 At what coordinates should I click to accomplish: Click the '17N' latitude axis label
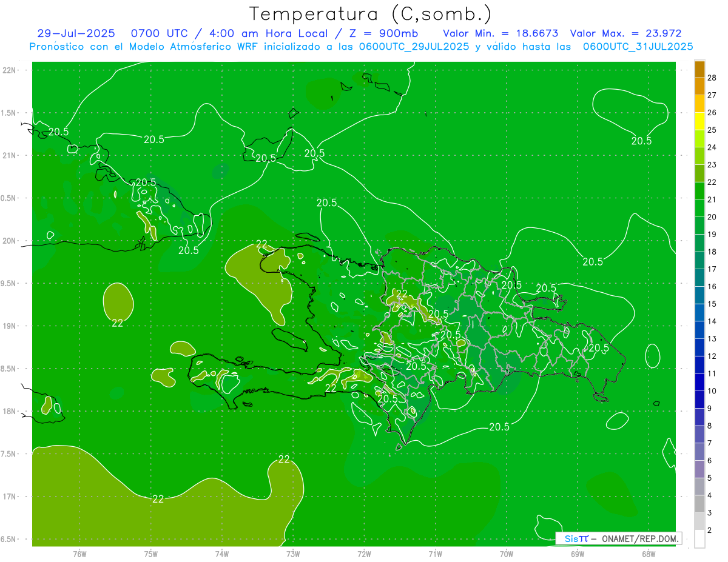pos(9,497)
